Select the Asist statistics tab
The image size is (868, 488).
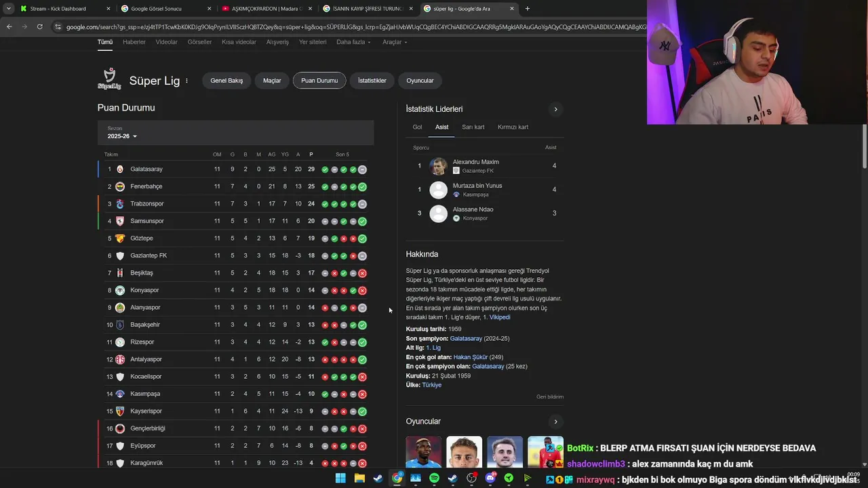[441, 127]
